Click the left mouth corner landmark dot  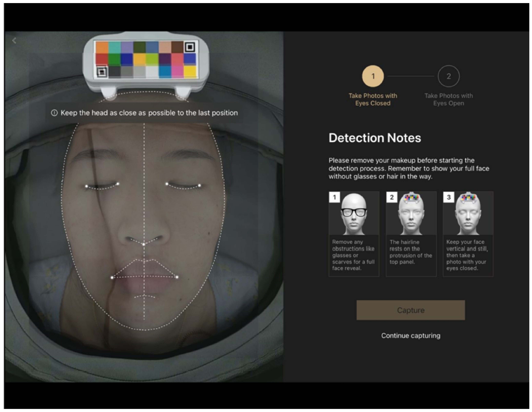112,277
